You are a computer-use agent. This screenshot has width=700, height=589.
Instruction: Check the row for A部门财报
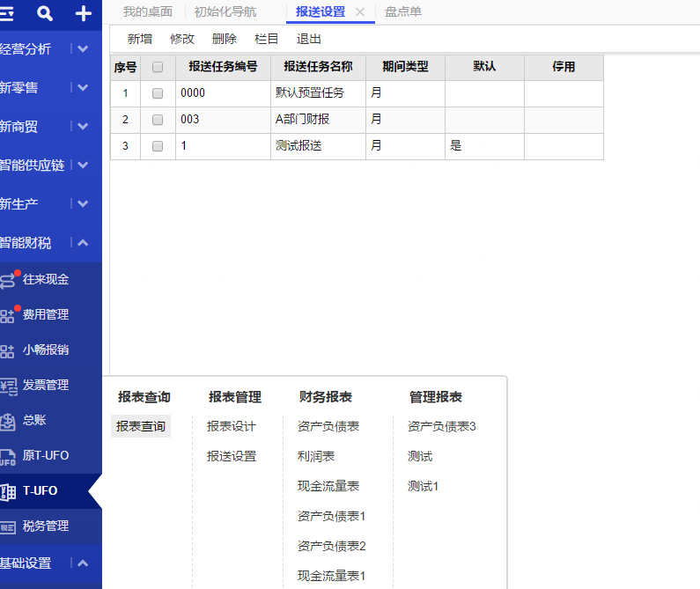coord(158,120)
